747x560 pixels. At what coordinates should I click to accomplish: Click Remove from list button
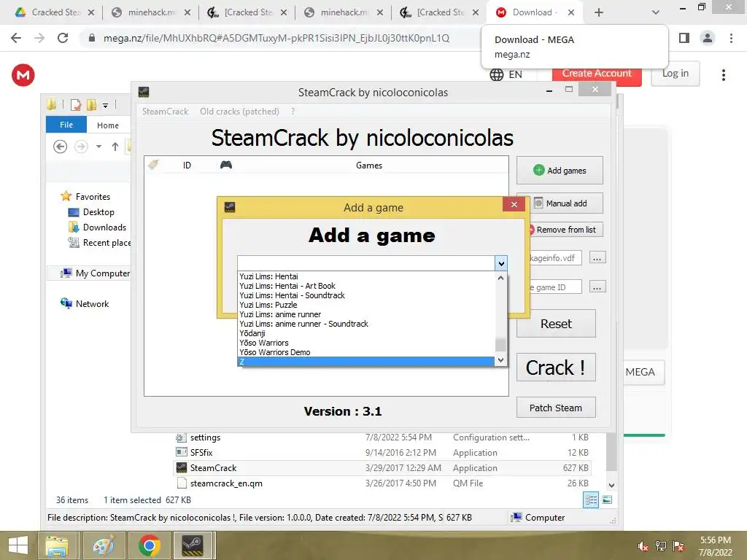(565, 230)
